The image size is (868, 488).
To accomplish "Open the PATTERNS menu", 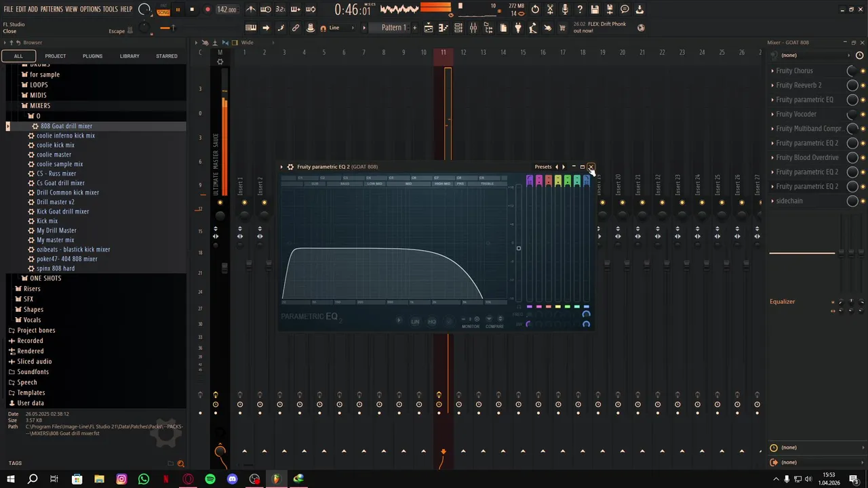I will tap(52, 9).
